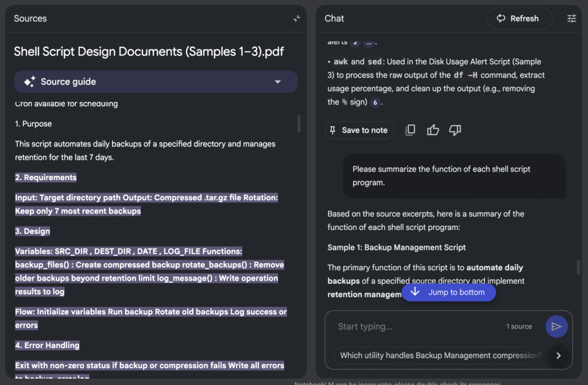This screenshot has width=588, height=385.
Task: Click the Source guide sparkle icon
Action: [30, 82]
